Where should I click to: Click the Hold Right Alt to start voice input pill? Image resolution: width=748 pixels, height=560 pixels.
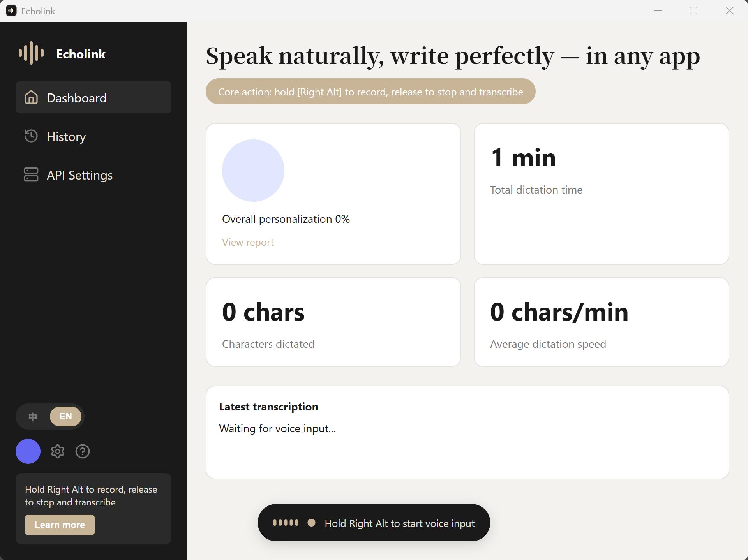pos(374,523)
